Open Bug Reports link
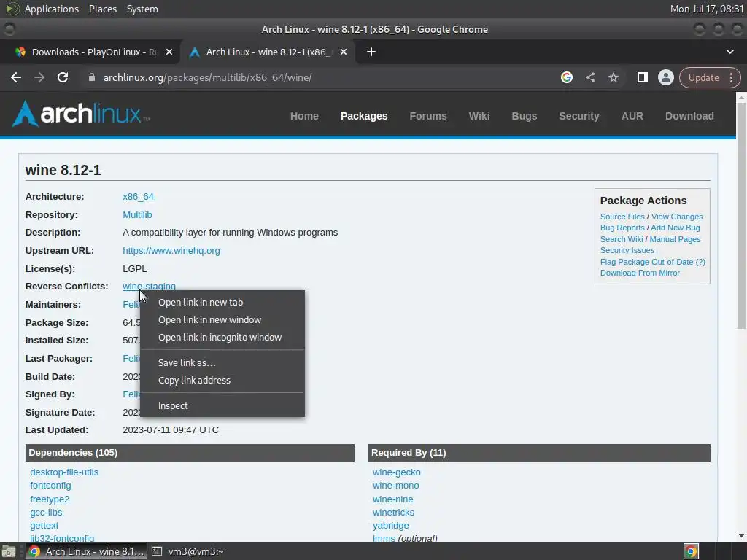Image resolution: width=747 pixels, height=560 pixels. pos(622,227)
